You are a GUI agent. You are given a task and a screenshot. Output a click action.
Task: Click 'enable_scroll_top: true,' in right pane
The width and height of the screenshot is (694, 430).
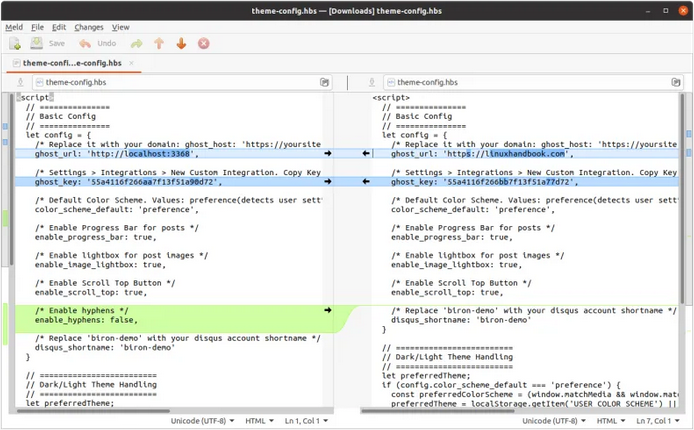click(x=447, y=292)
